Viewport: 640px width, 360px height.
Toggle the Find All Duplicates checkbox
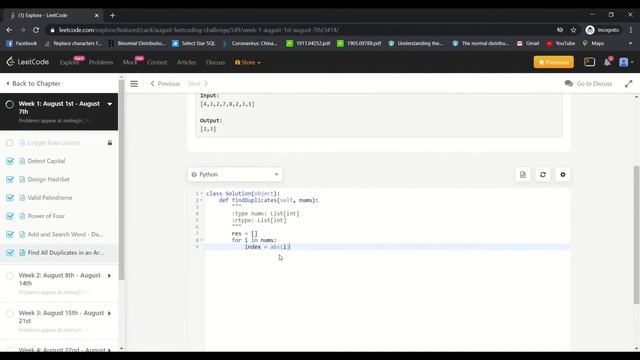coord(10,253)
